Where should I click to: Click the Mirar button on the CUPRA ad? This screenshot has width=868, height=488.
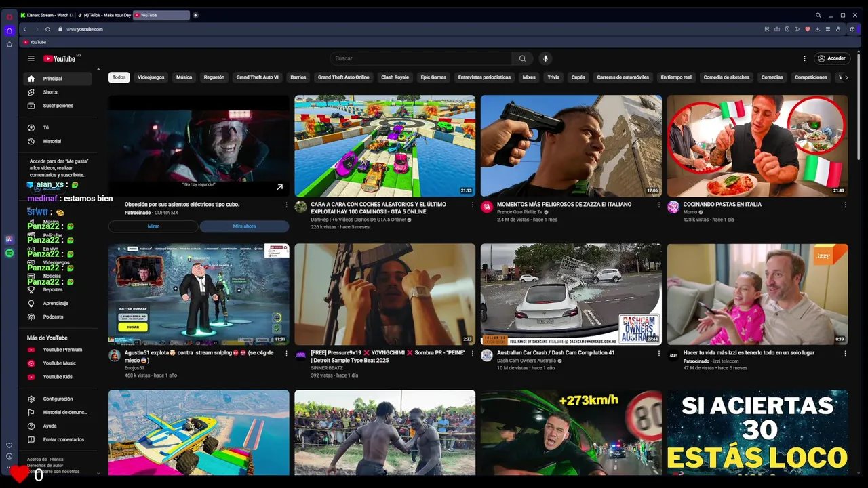[x=153, y=226]
